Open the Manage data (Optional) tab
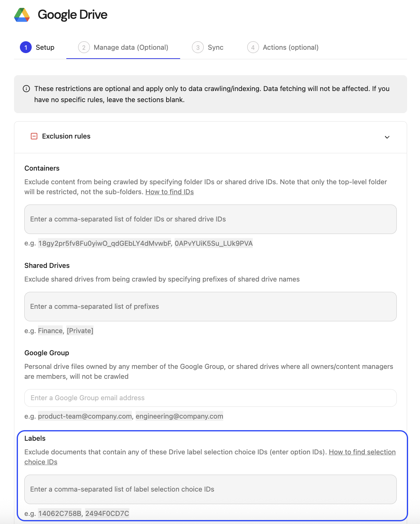 point(131,48)
